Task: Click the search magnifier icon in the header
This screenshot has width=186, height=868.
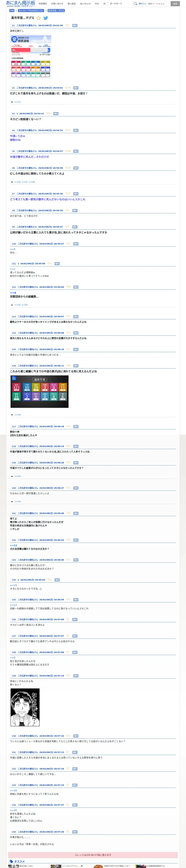Action: click(136, 4)
